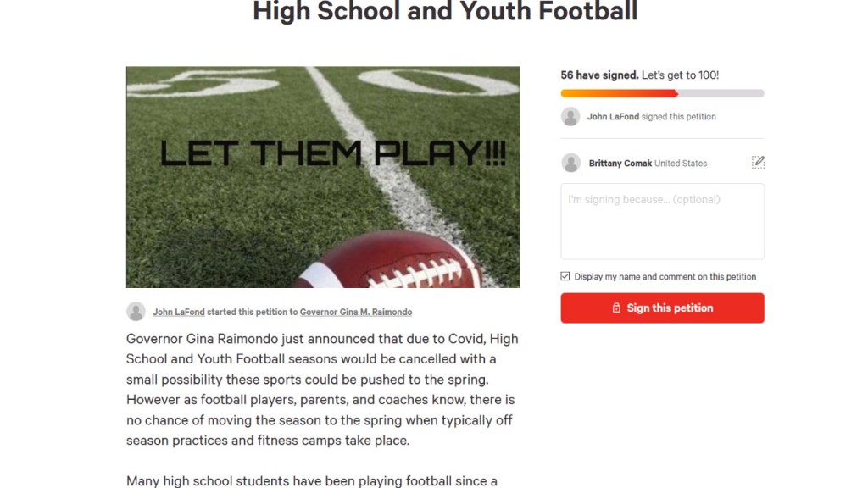Viewport: 868px width, 488px height.
Task: Click the Brittany Comak signer name
Action: pyautogui.click(x=620, y=164)
